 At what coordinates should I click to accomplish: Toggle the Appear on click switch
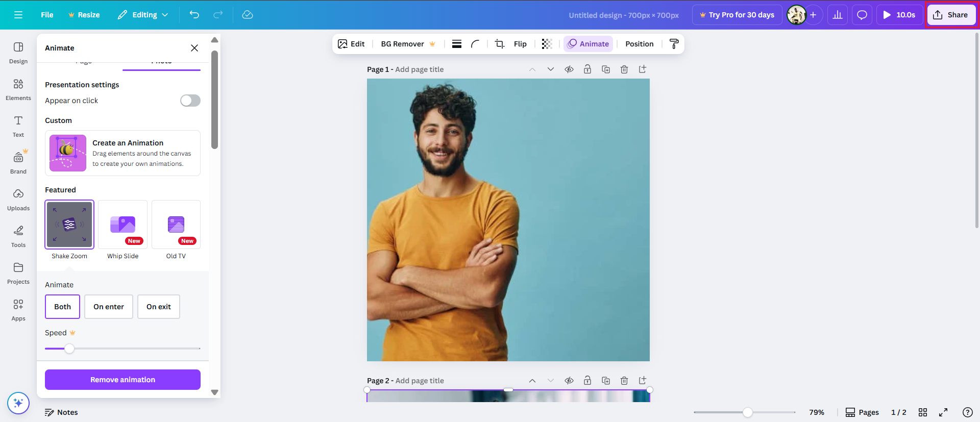click(x=190, y=101)
